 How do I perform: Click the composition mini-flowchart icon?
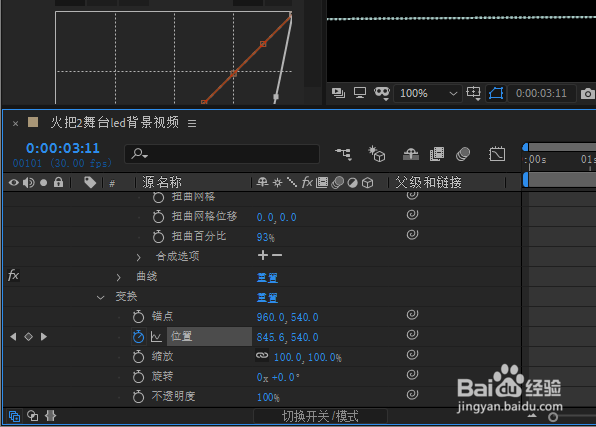(344, 154)
